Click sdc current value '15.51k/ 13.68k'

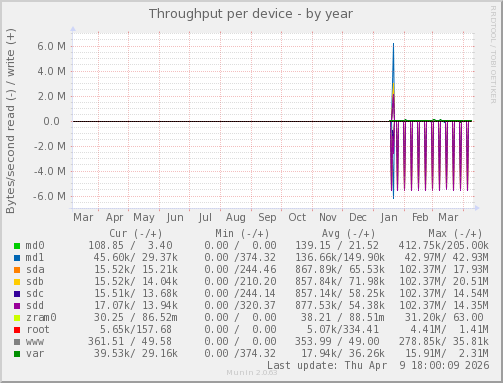tap(136, 294)
